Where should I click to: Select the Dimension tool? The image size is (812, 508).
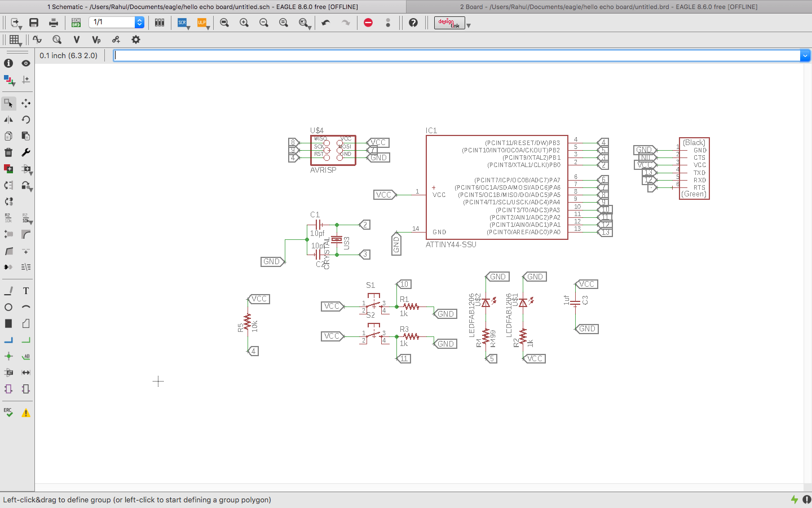[x=26, y=373]
